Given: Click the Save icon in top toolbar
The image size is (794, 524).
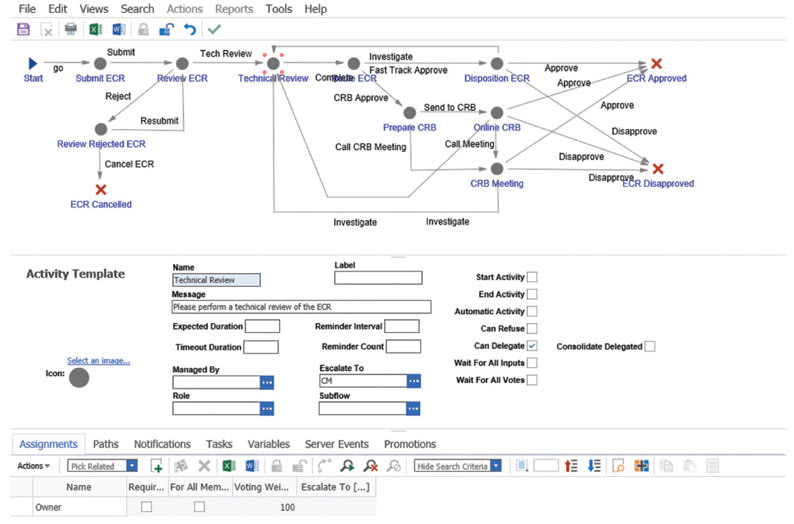Looking at the screenshot, I should coord(23,29).
